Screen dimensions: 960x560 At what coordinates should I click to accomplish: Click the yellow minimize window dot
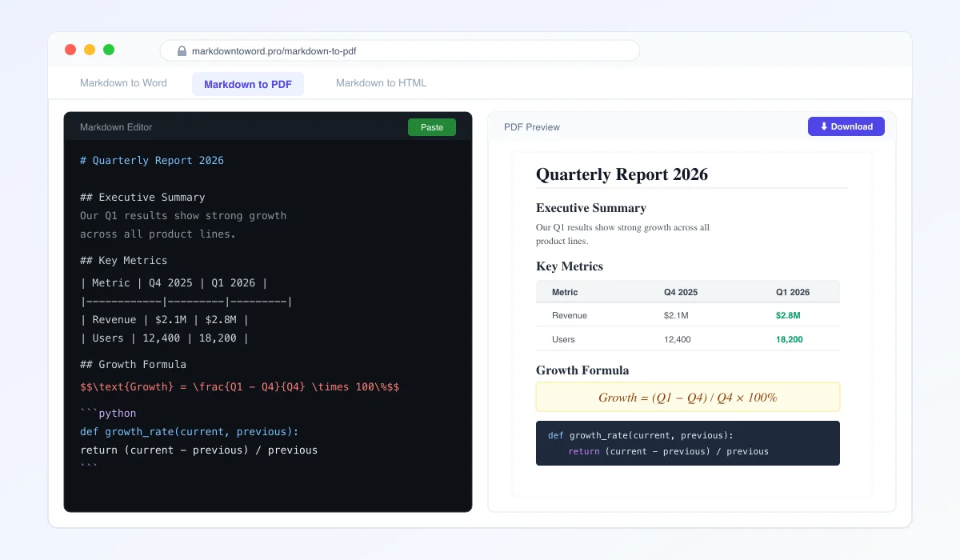point(90,50)
